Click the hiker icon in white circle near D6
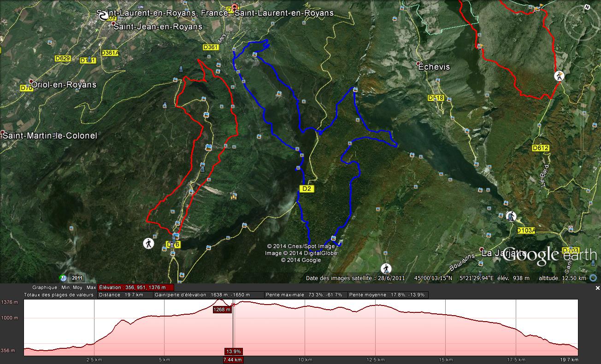The height and width of the screenshot is (364, 601). coord(148,243)
